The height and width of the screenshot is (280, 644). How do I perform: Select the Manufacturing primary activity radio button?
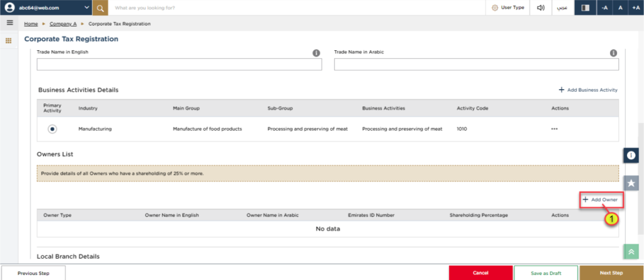click(x=52, y=129)
